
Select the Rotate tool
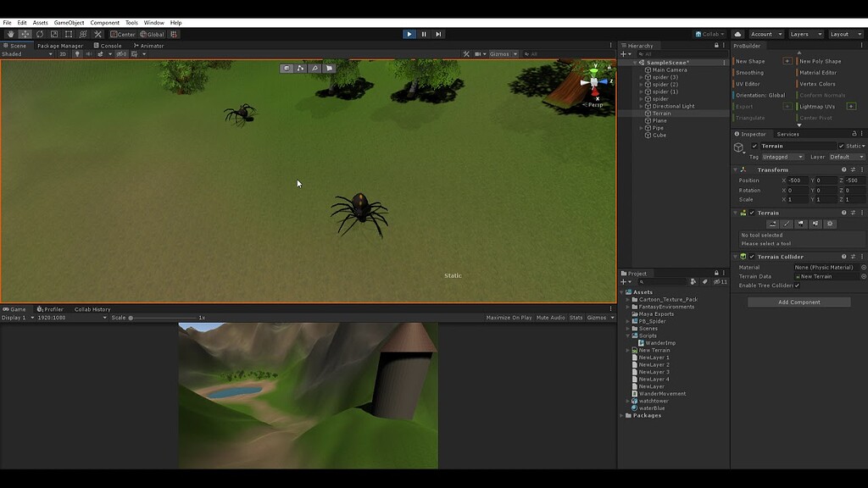point(39,34)
